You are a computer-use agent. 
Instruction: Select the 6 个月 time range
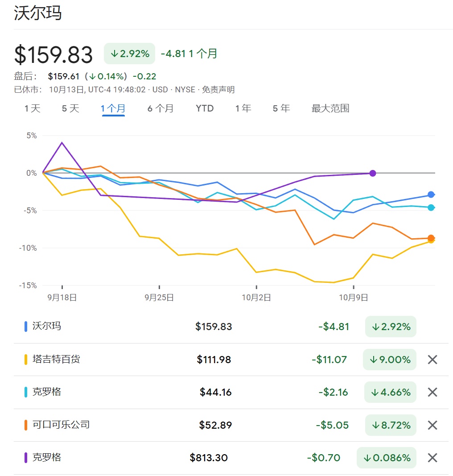[x=161, y=108]
